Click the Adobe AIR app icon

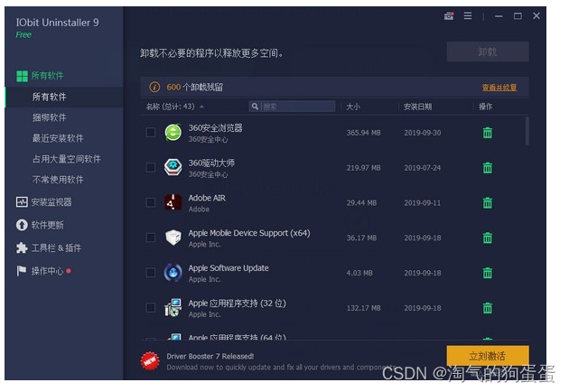click(173, 202)
